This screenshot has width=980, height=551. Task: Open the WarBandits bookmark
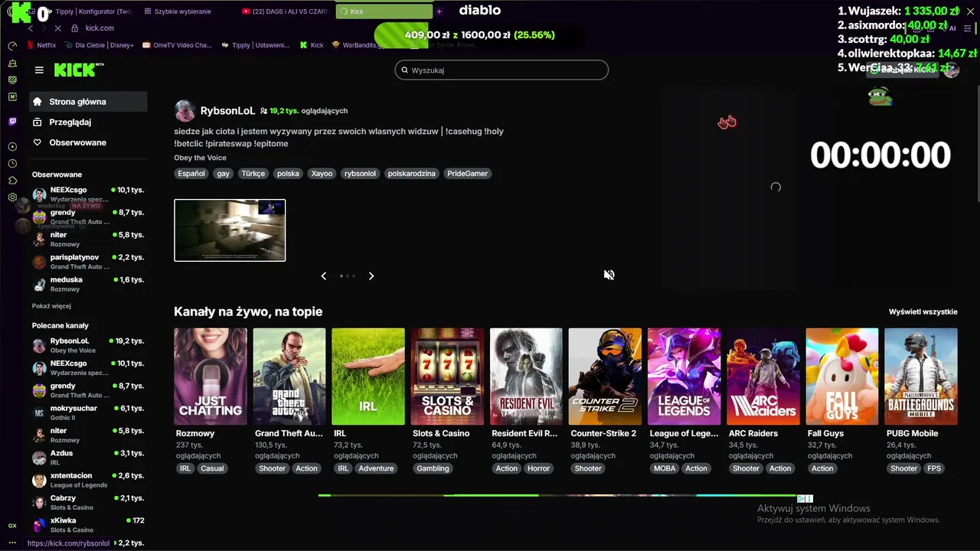[x=358, y=45]
